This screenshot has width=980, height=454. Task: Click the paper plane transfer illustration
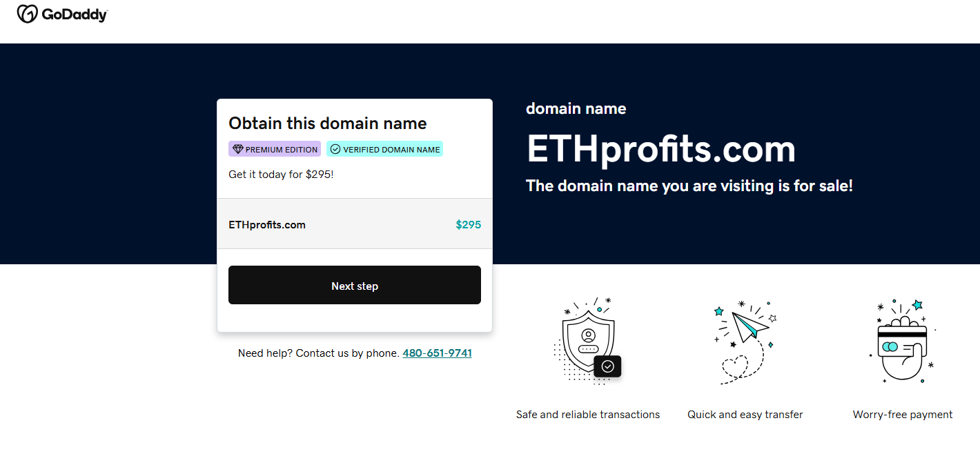[745, 340]
